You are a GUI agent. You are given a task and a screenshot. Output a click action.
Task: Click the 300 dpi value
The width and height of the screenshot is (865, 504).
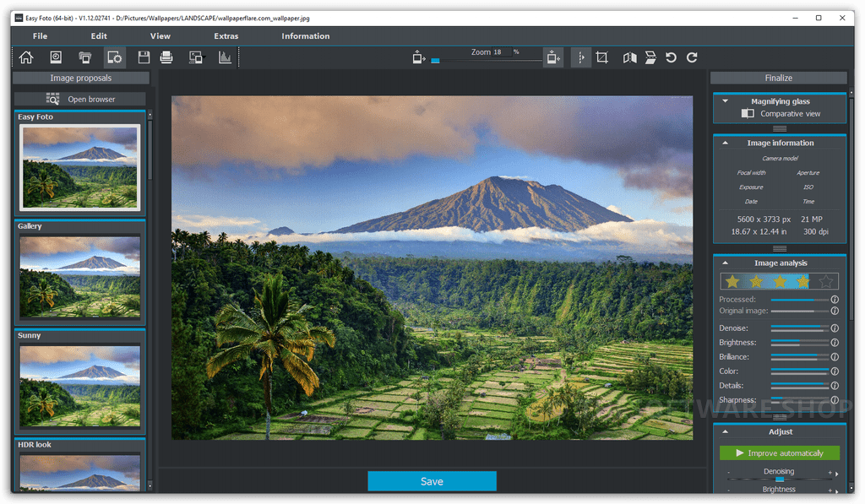pos(816,231)
